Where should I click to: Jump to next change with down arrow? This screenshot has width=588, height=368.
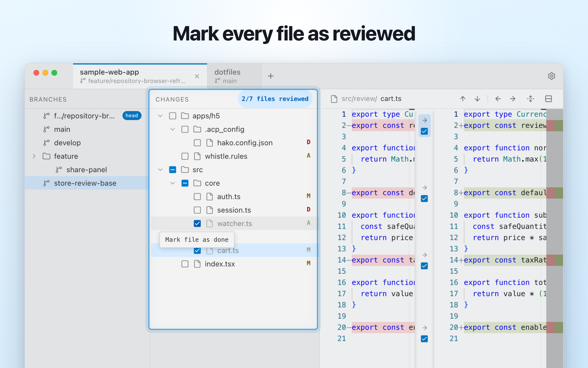pos(477,99)
